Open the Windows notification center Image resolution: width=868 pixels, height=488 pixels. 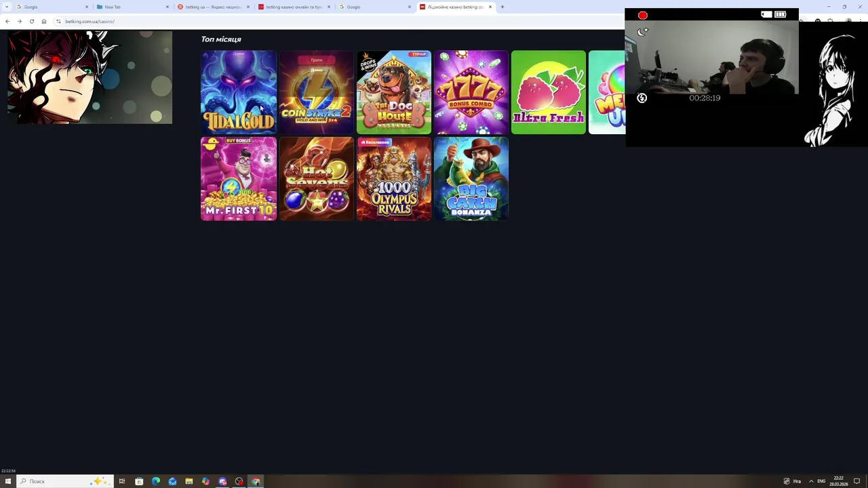point(857,481)
